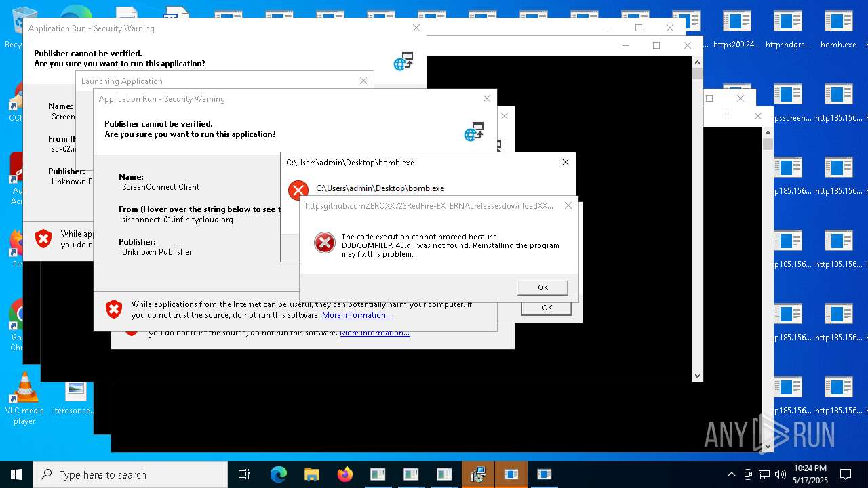Close the C:\Users\admin\Desktop\bomb.exe dialog
Viewport: 868px width, 488px height.
pos(566,162)
